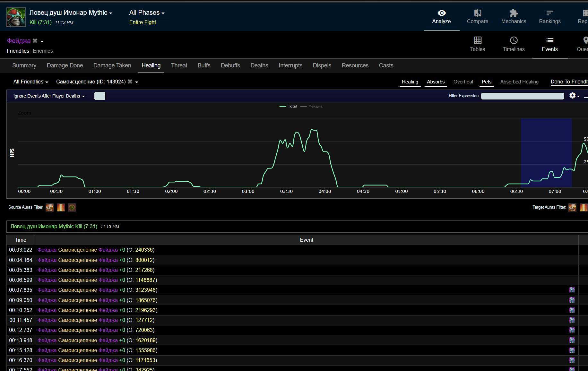Switch to the Timelines clock view
Viewport: 588px width, 371px height.
(x=514, y=40)
